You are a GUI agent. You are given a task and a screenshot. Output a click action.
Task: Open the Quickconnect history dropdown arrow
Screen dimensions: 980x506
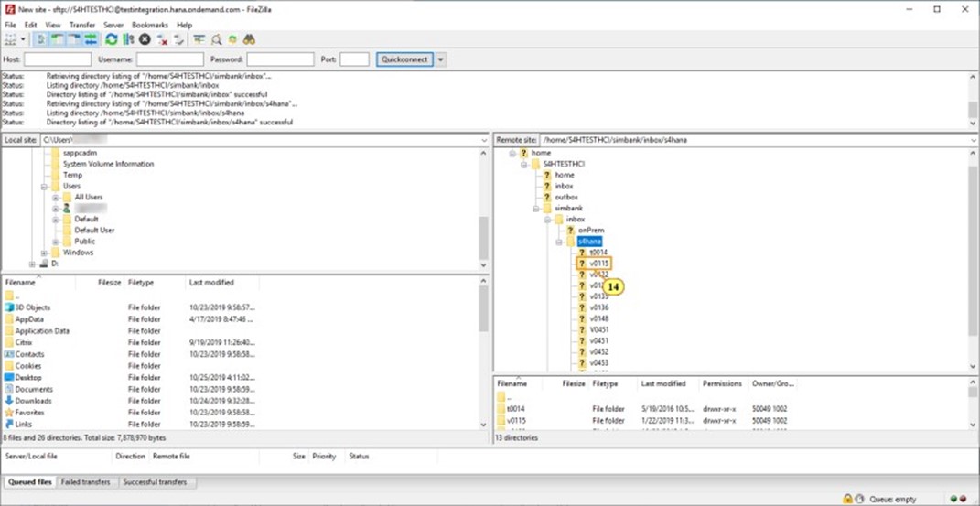pyautogui.click(x=441, y=59)
